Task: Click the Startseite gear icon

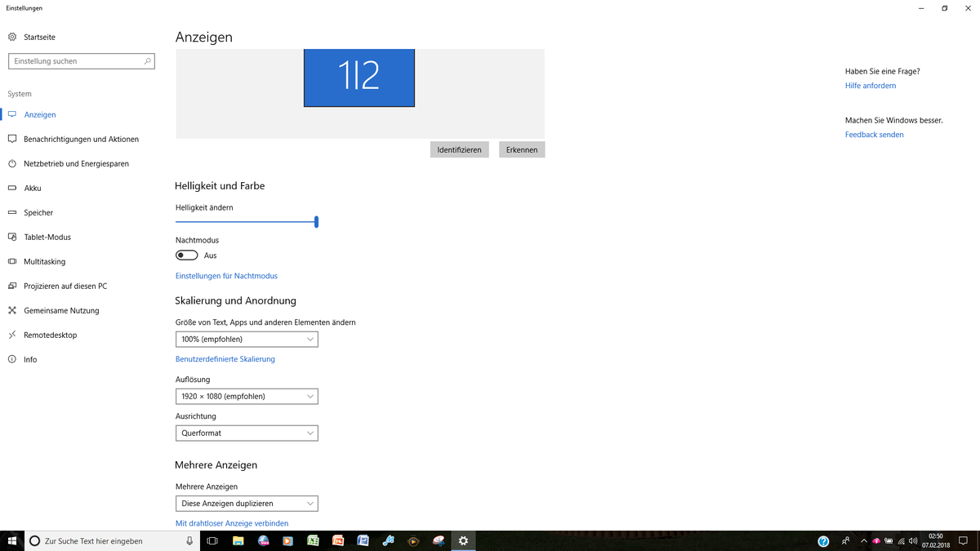Action: [12, 37]
